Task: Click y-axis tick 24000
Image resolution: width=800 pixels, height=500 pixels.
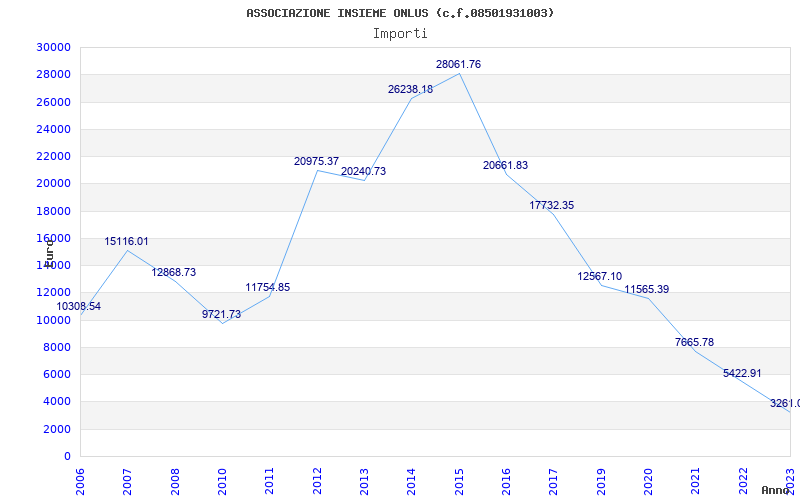Action: click(x=53, y=129)
